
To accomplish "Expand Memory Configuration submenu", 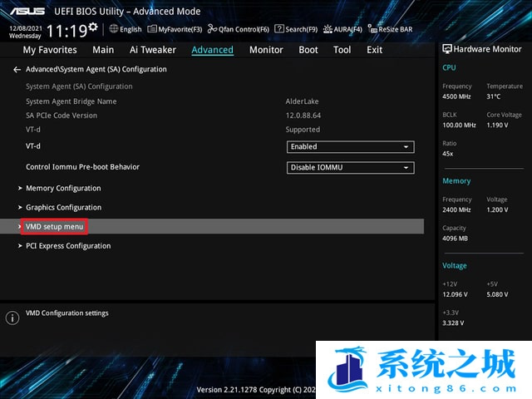I will (63, 189).
